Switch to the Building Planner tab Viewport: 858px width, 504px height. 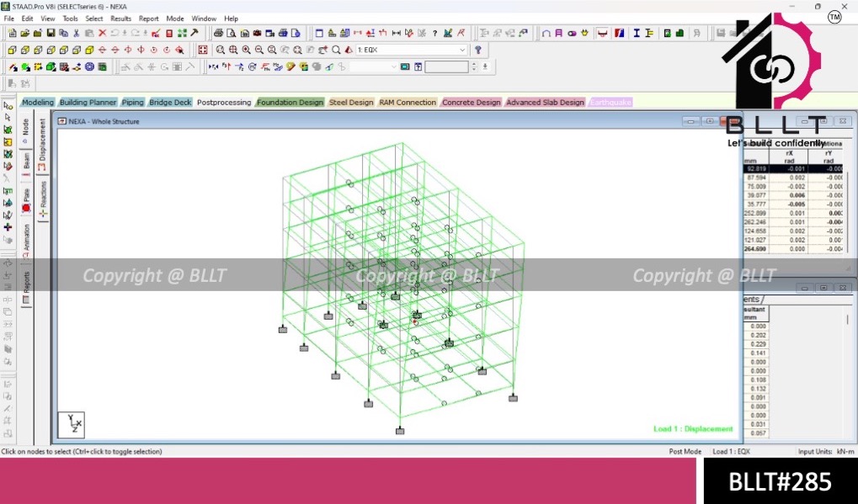point(88,102)
